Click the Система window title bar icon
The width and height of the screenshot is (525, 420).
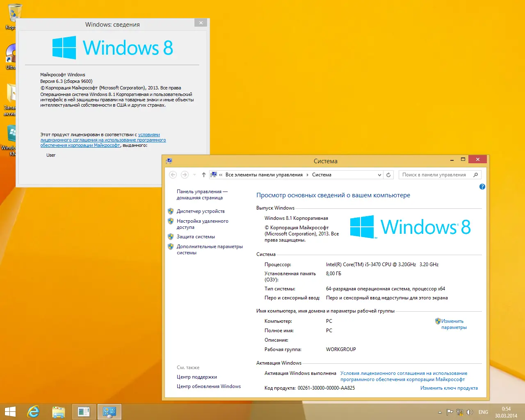point(169,161)
